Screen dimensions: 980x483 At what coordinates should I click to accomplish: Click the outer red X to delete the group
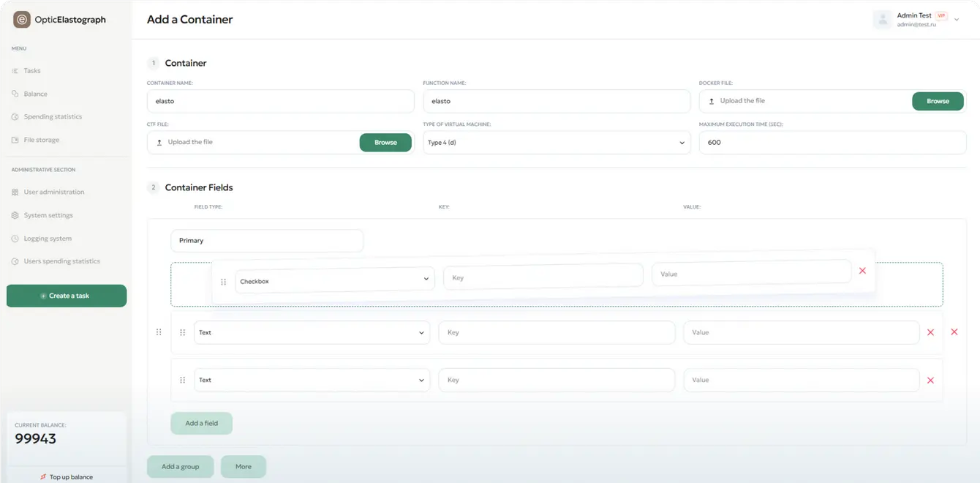point(954,332)
